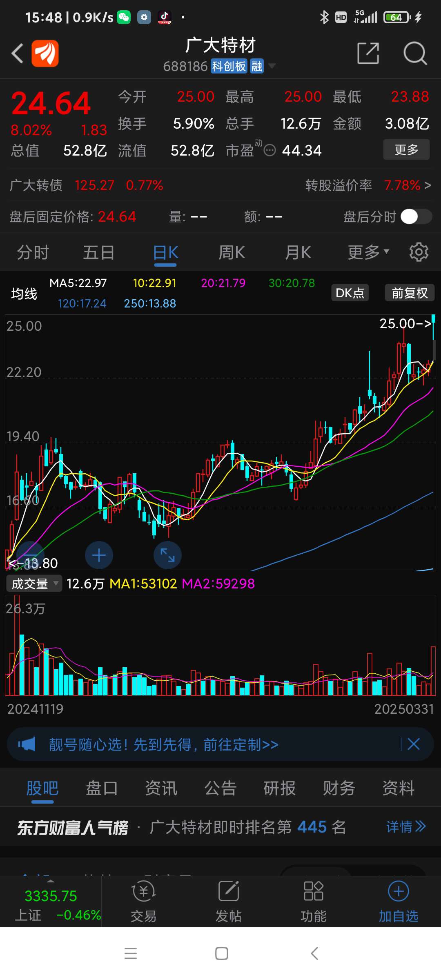
Task: Tap the back arrow icon
Action: click(17, 53)
